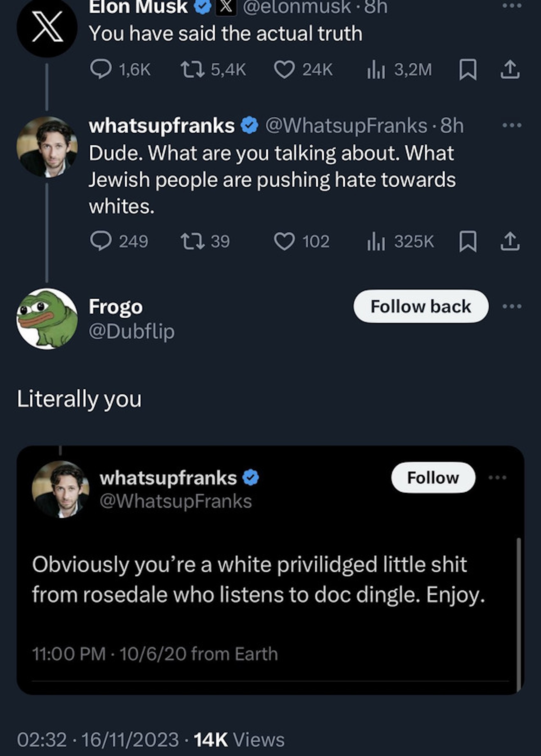Bookmark the whatsupfranks reply tweet
This screenshot has width=541, height=756.
tap(468, 241)
